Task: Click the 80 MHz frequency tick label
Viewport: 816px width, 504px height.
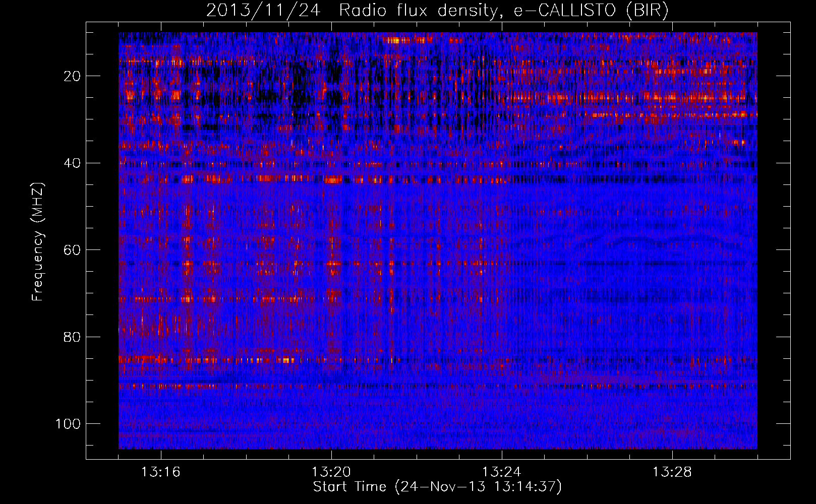Action: tap(73, 337)
